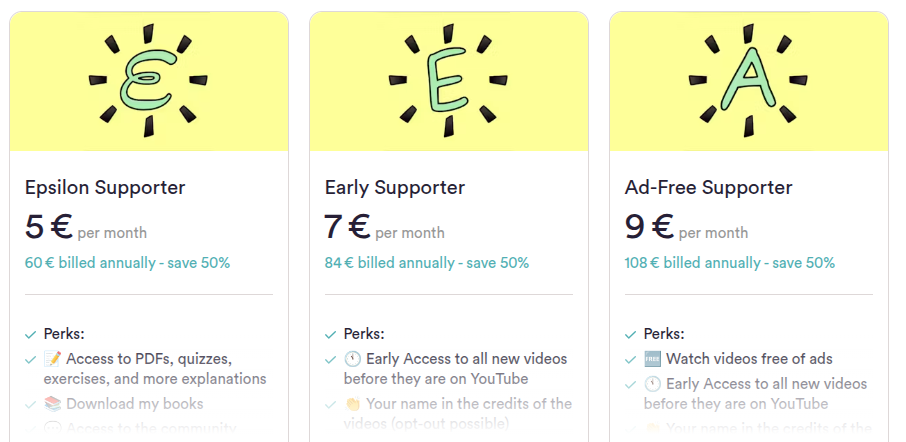The height and width of the screenshot is (442, 906).
Task: Click the checkmark beside Watch videos free of ads
Action: click(630, 359)
